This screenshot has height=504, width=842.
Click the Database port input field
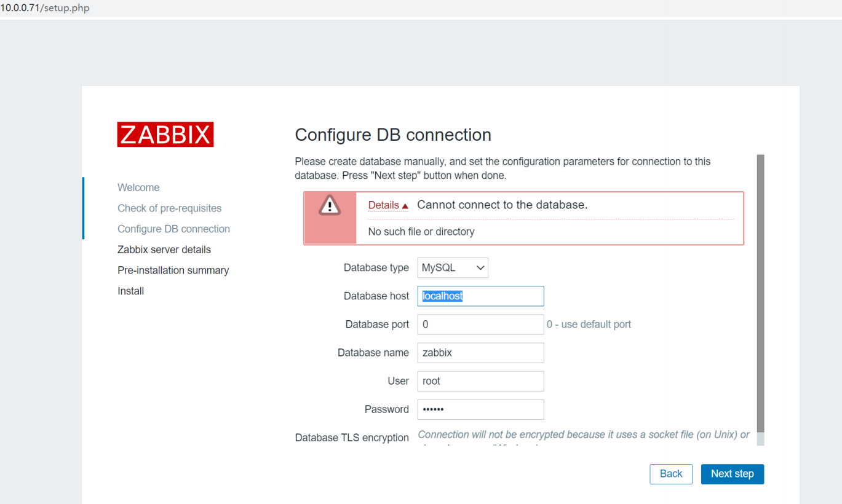tap(480, 325)
